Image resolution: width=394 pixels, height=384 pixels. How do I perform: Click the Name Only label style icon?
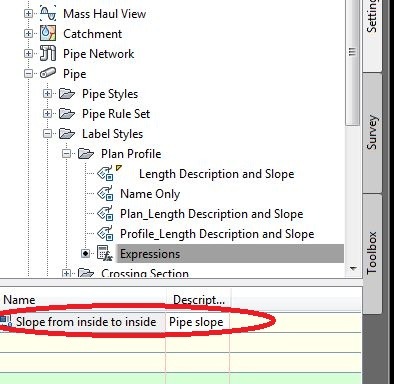point(106,194)
